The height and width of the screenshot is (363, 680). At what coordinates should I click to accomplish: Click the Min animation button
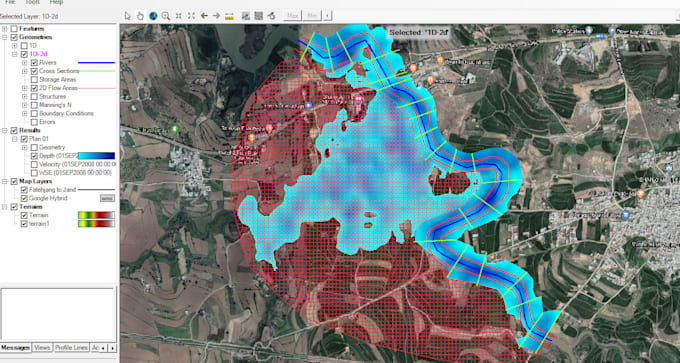[x=312, y=16]
